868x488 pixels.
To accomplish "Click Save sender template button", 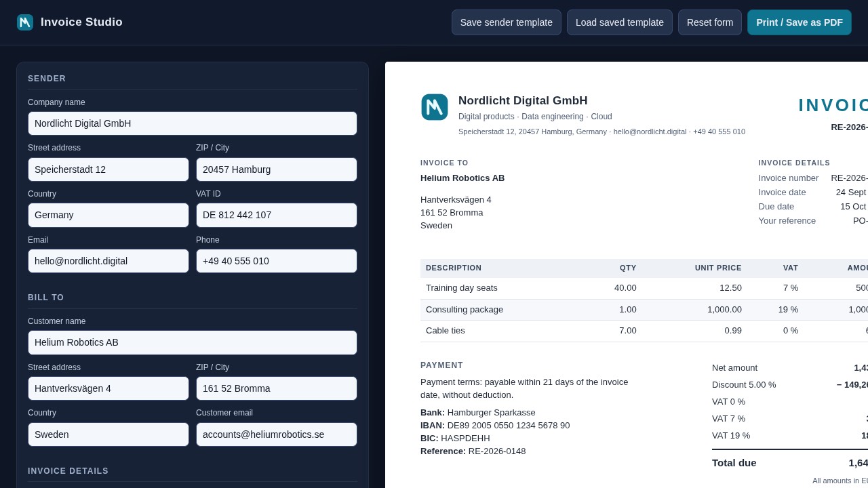I will (507, 22).
